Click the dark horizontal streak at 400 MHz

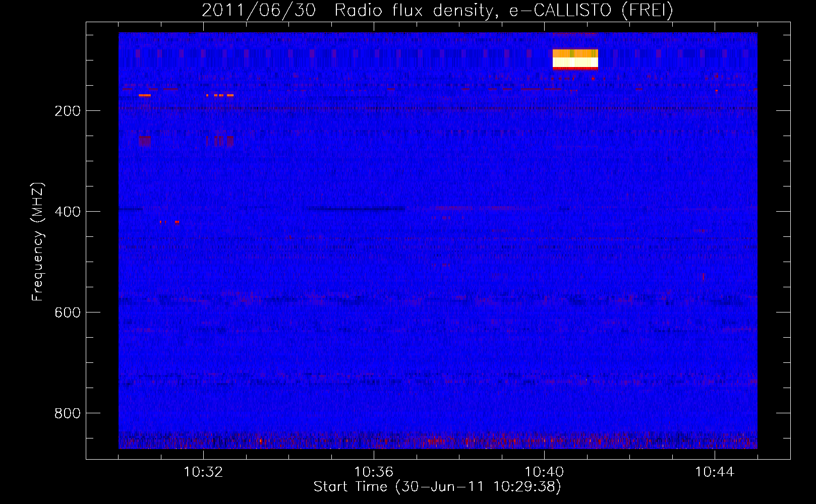click(x=357, y=209)
